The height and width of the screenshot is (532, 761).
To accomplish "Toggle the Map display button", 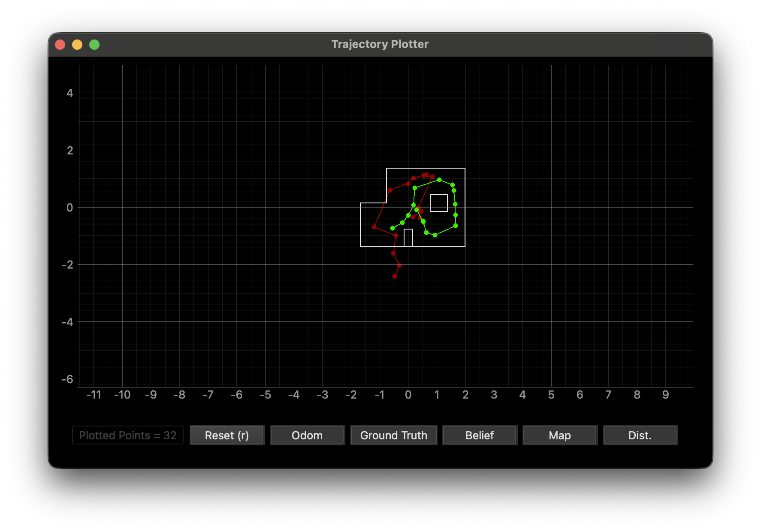I will click(x=560, y=435).
